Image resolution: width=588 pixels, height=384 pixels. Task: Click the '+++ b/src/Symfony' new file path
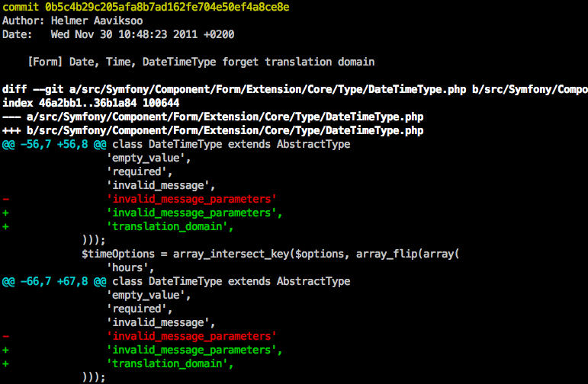tap(213, 130)
